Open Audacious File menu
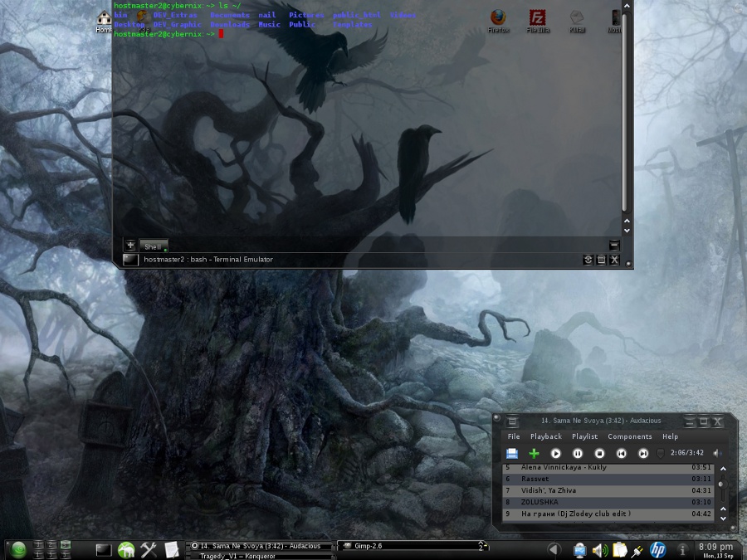747x560 pixels. click(514, 436)
